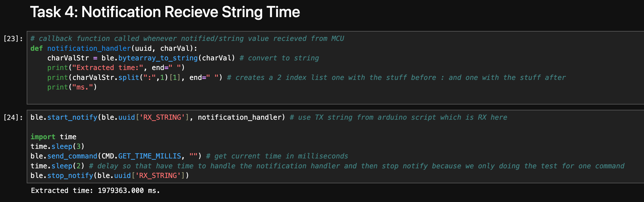Click GET_TIME_MILLIS in the send command line
Viewport: 644px width, 202px height.
149,156
